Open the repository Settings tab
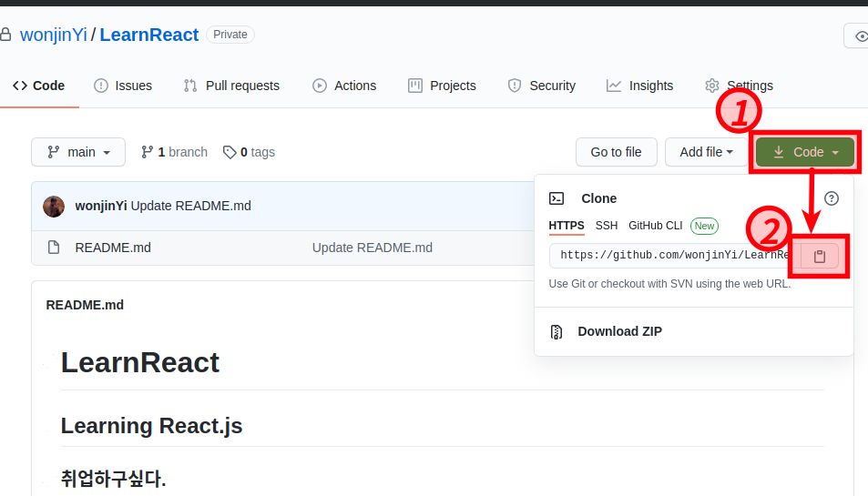868x496 pixels. click(739, 86)
